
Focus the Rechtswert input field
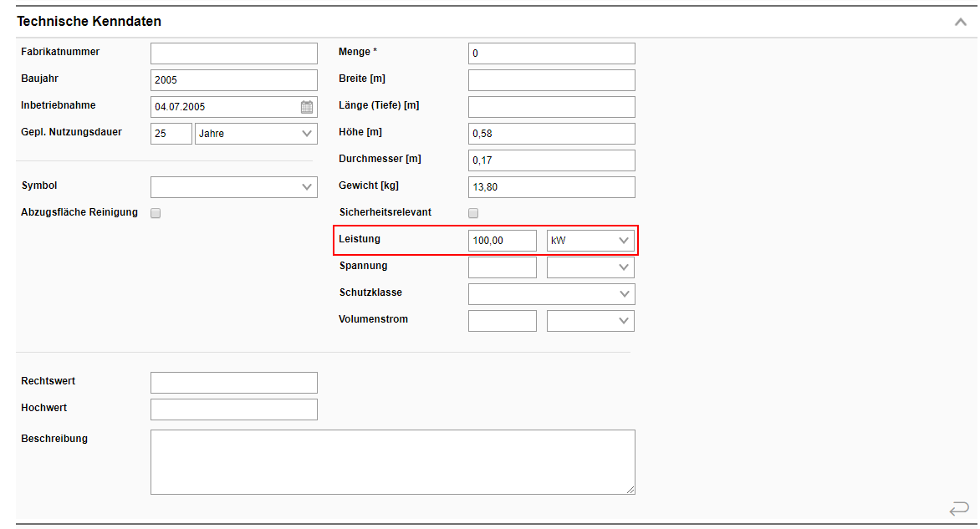pos(234,383)
